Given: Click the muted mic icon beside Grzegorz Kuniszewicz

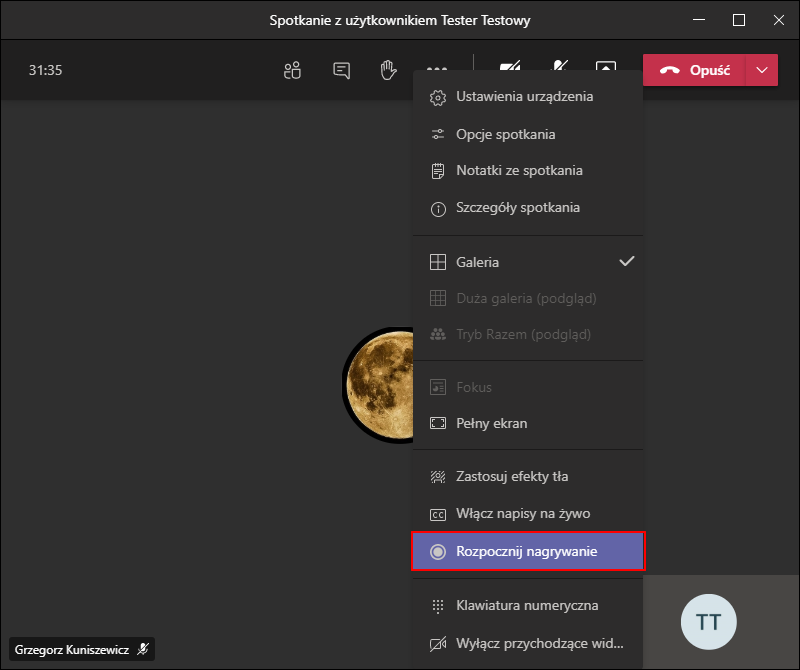Looking at the screenshot, I should click(143, 649).
